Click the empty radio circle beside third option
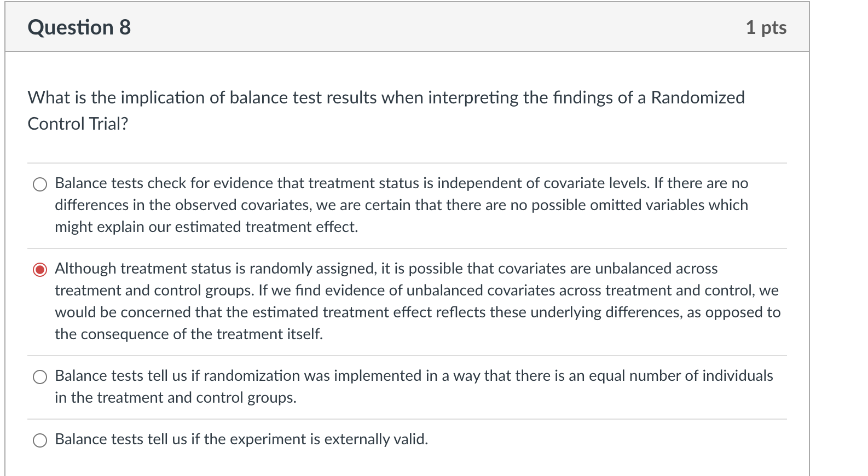868x476 pixels. point(40,377)
